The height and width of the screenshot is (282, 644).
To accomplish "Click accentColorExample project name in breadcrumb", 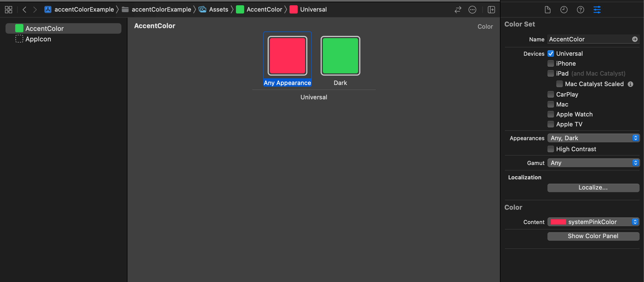I will click(x=84, y=10).
